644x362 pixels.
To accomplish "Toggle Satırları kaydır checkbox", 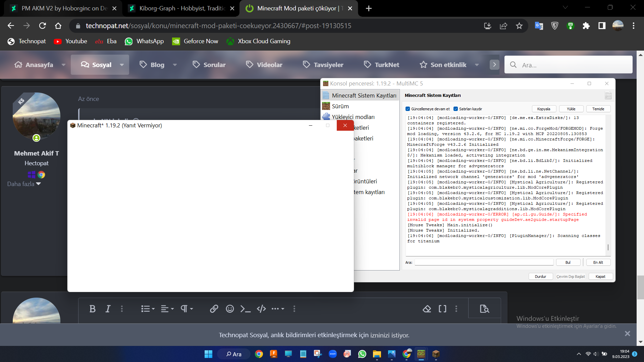I will pyautogui.click(x=456, y=109).
